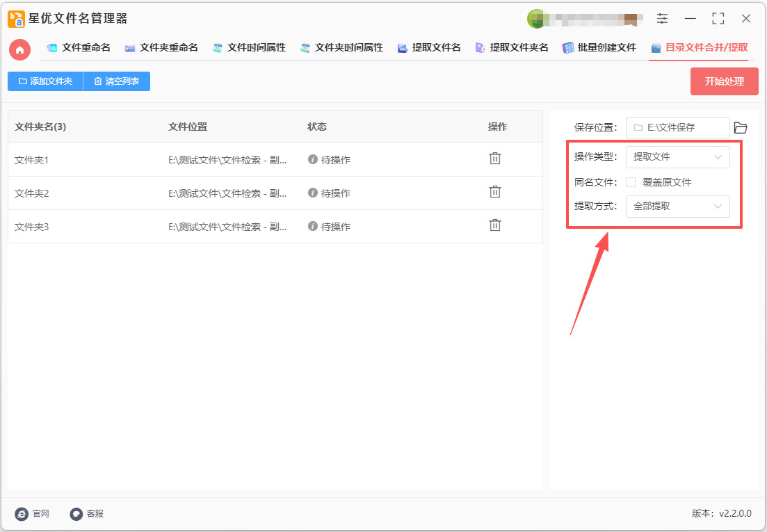Click the 保存位置 path field
This screenshot has height=532, width=767.
pos(677,128)
